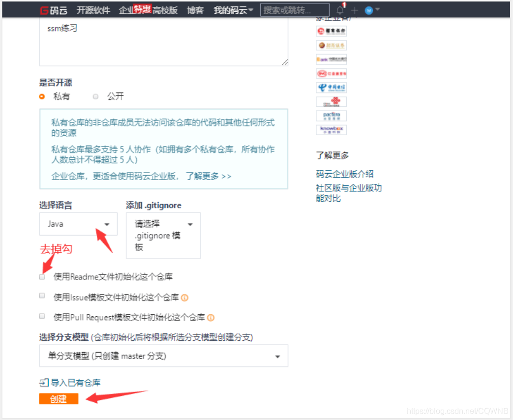The height and width of the screenshot is (420, 513).
Task: Click the China Unicom logo
Action: pyautogui.click(x=331, y=101)
